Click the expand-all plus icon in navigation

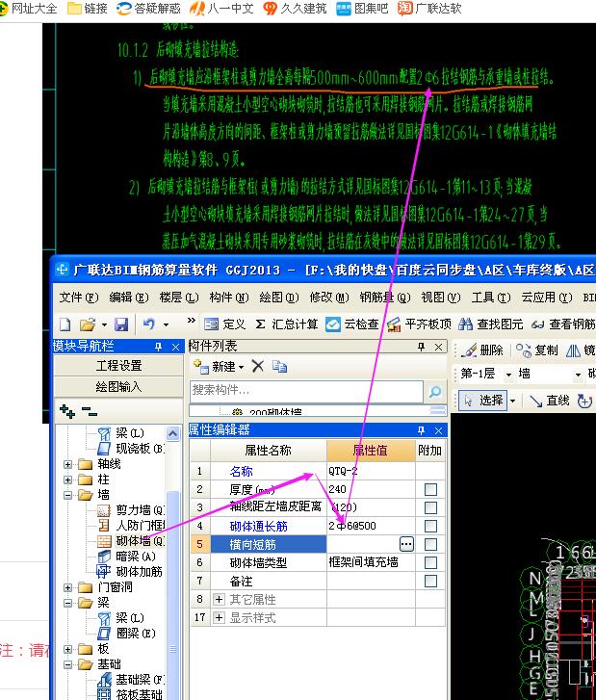click(67, 411)
